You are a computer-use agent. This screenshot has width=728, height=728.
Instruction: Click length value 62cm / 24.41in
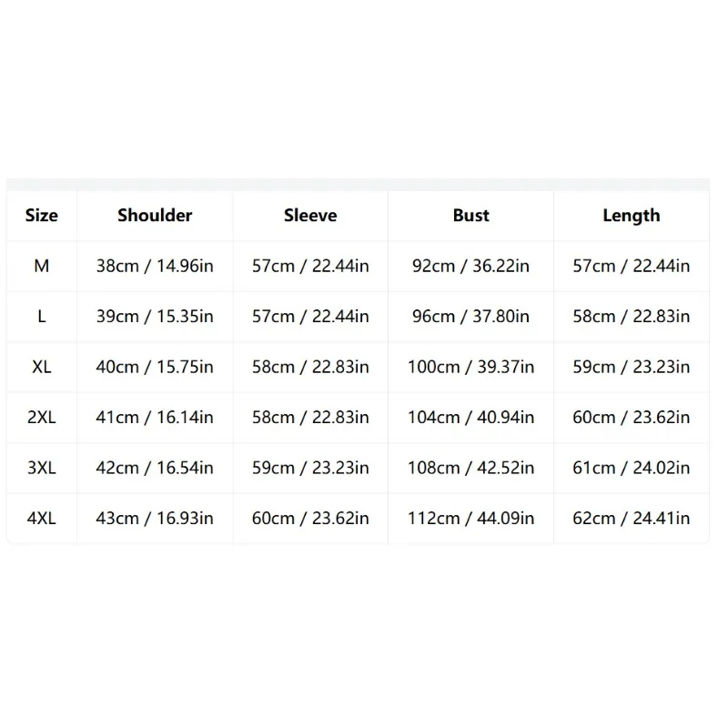pos(631,518)
